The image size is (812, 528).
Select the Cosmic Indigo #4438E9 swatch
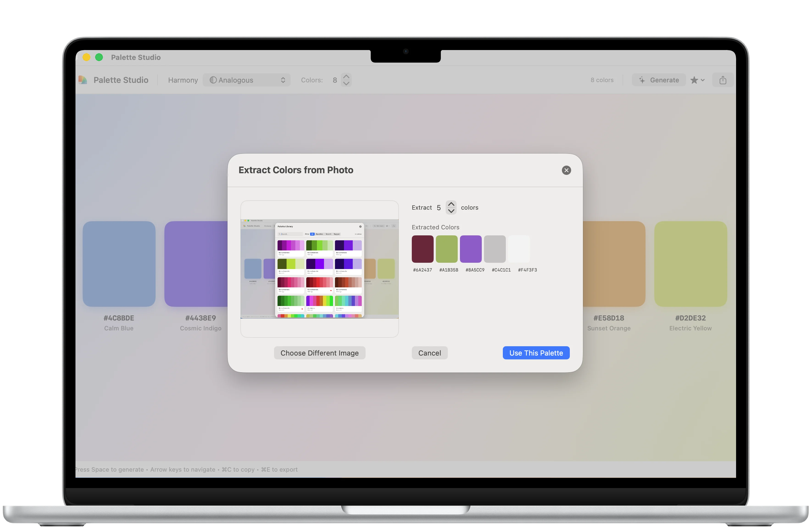click(196, 264)
